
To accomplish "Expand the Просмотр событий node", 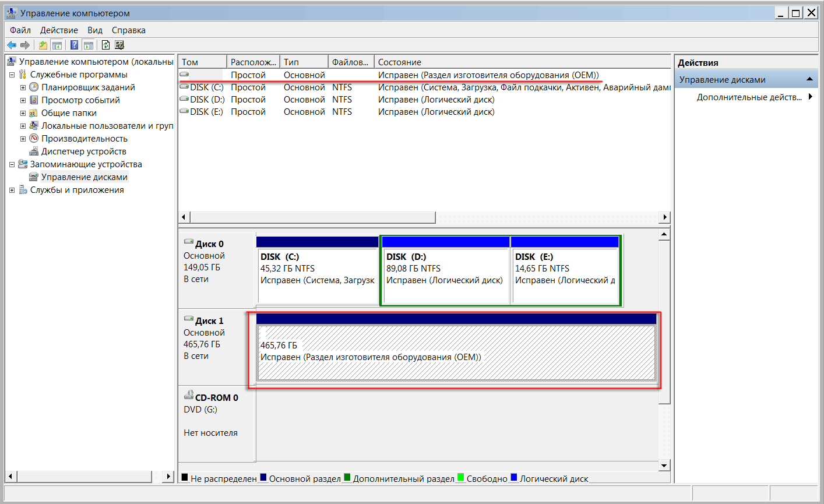I will (x=23, y=100).
